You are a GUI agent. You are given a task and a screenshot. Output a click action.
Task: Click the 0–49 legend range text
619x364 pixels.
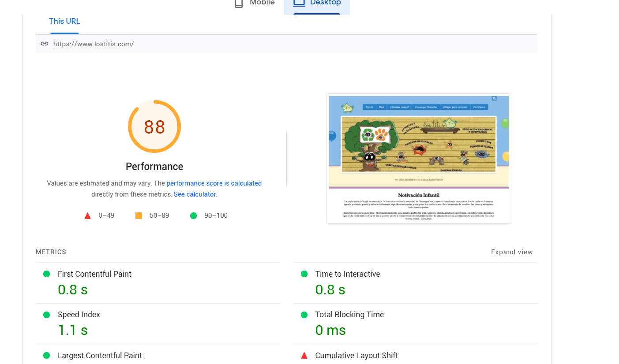click(106, 215)
